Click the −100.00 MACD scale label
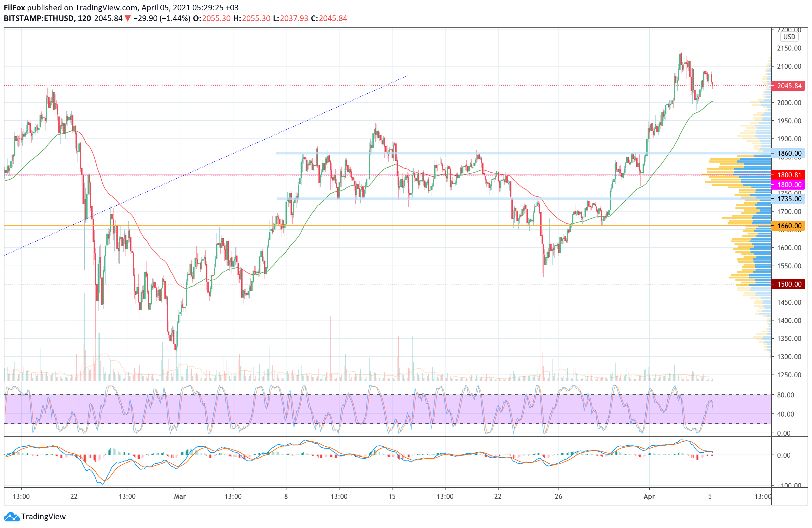 pos(788,485)
